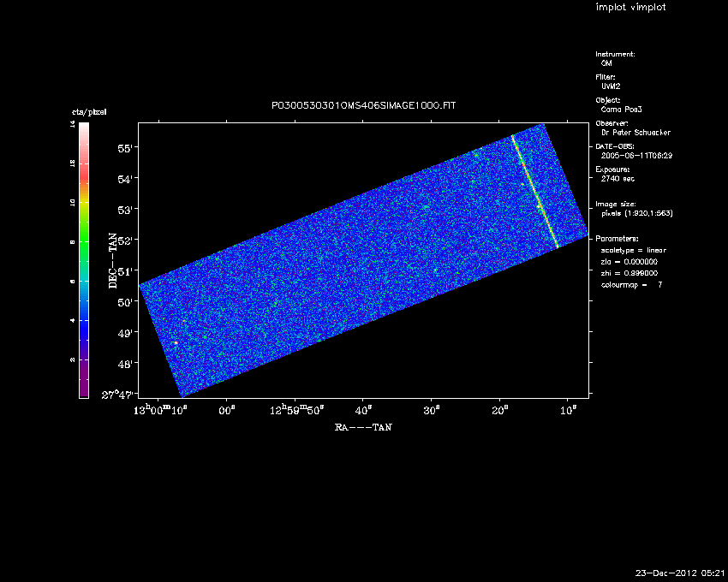This screenshot has height=582, width=728.
Task: Click the bright white star near image's lower-left
Action: coord(176,343)
